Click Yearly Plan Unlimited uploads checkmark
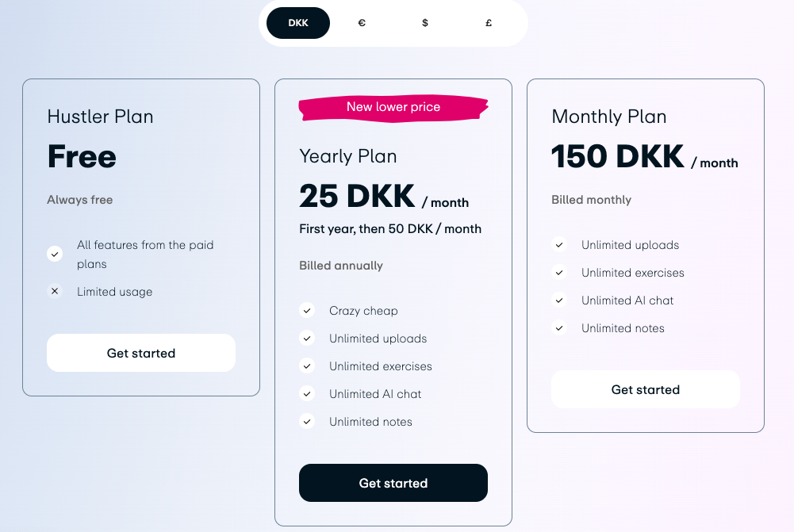This screenshot has height=532, width=794. 307,339
